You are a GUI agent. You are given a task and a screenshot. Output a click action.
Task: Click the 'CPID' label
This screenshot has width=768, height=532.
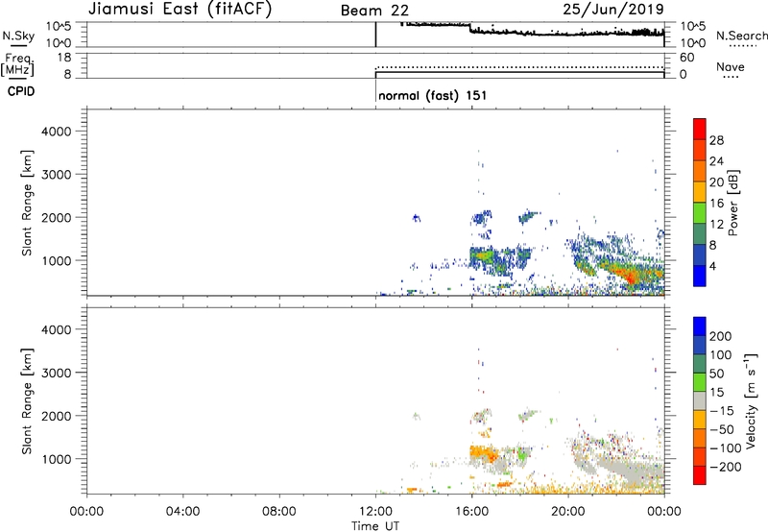[x=21, y=91]
